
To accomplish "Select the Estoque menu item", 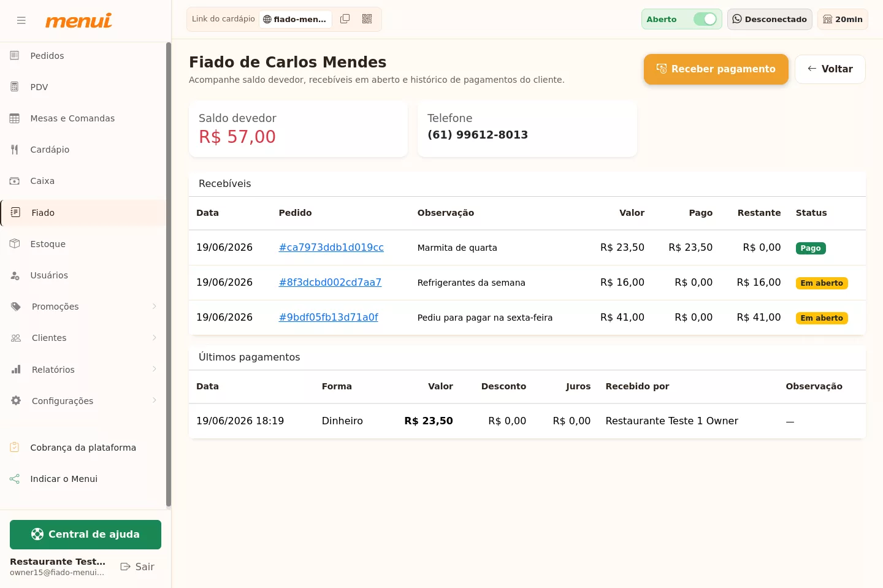I will 83,244.
